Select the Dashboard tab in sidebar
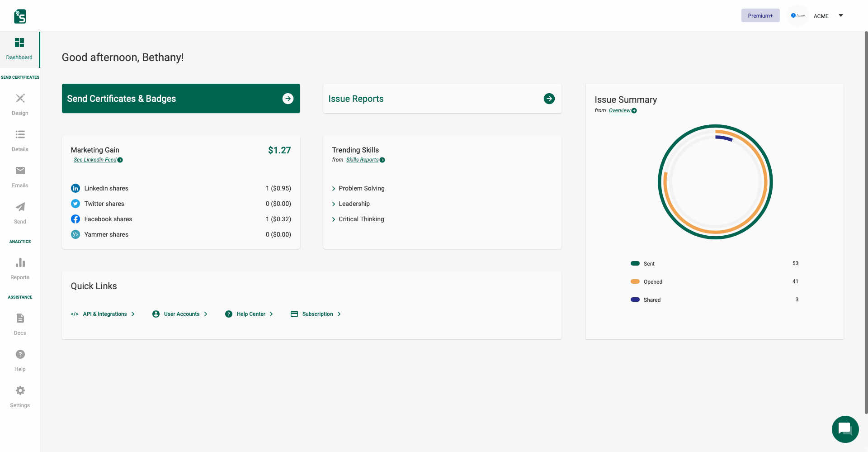868x452 pixels. [x=19, y=49]
